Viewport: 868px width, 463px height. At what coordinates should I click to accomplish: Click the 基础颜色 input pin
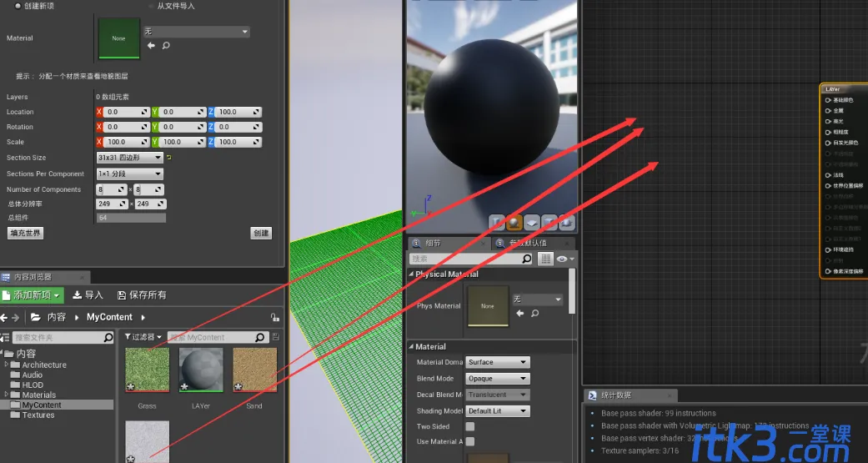[828, 100]
